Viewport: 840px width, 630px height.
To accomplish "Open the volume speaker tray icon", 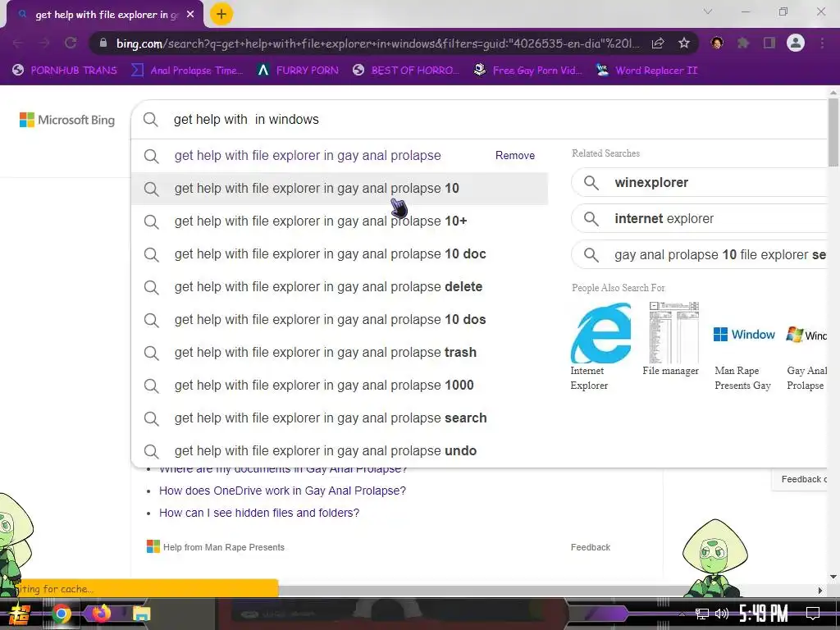I will pos(722,614).
